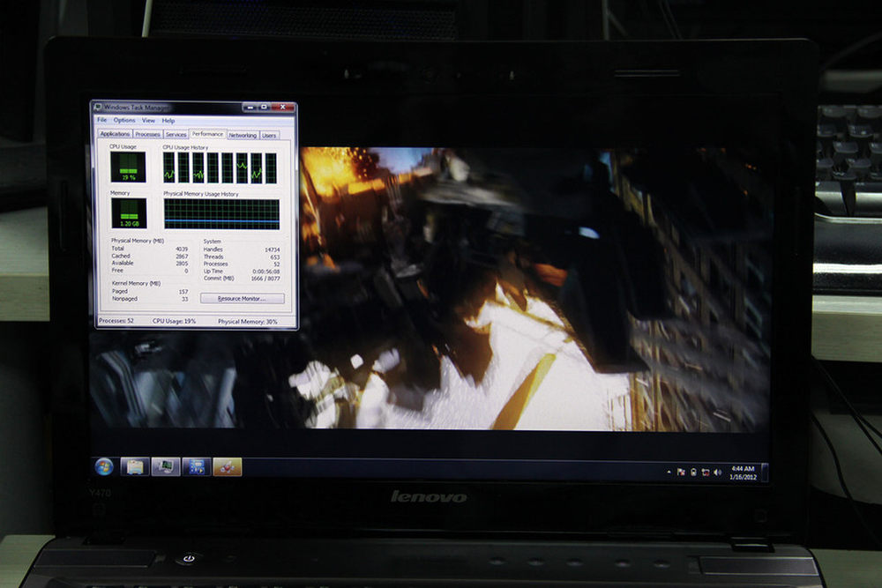Click the battery power tray icon
882x588 pixels.
pyautogui.click(x=693, y=473)
